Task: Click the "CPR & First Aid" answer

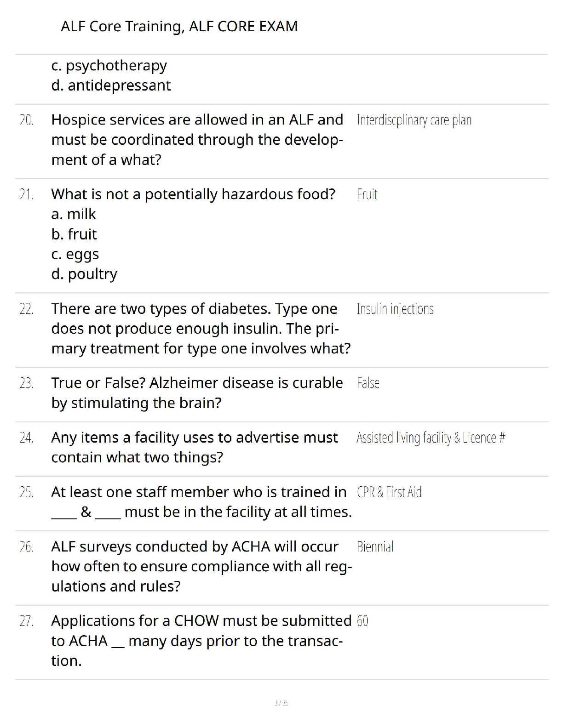Action: click(389, 492)
